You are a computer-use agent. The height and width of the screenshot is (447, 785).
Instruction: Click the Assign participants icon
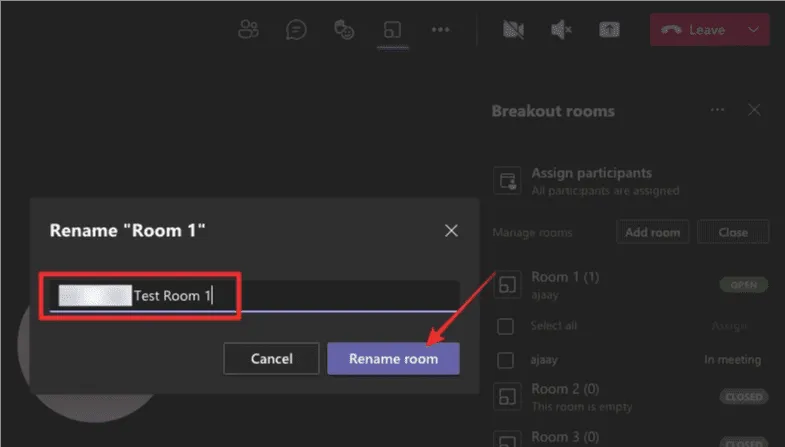(507, 180)
